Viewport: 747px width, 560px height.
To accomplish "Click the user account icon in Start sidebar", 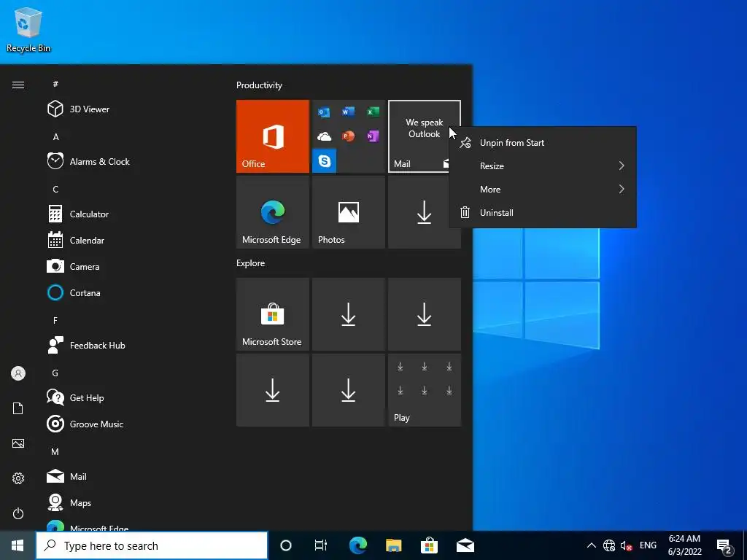I will pyautogui.click(x=18, y=373).
